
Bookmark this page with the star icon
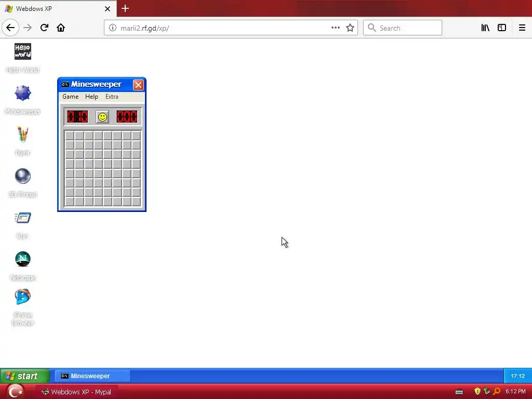point(350,28)
